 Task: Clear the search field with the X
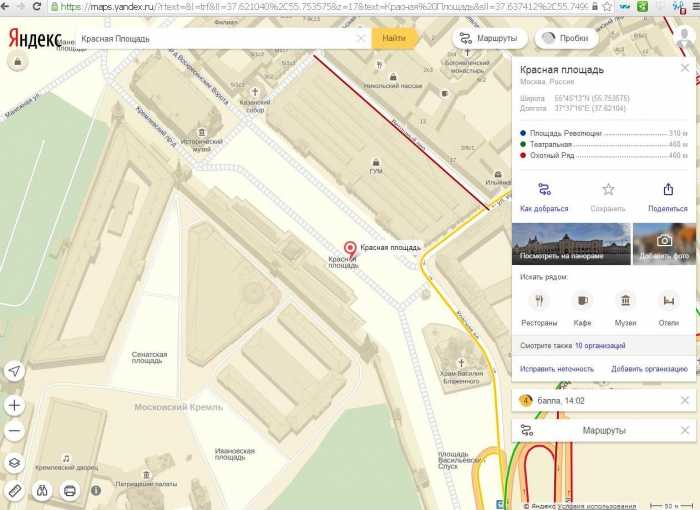point(361,38)
